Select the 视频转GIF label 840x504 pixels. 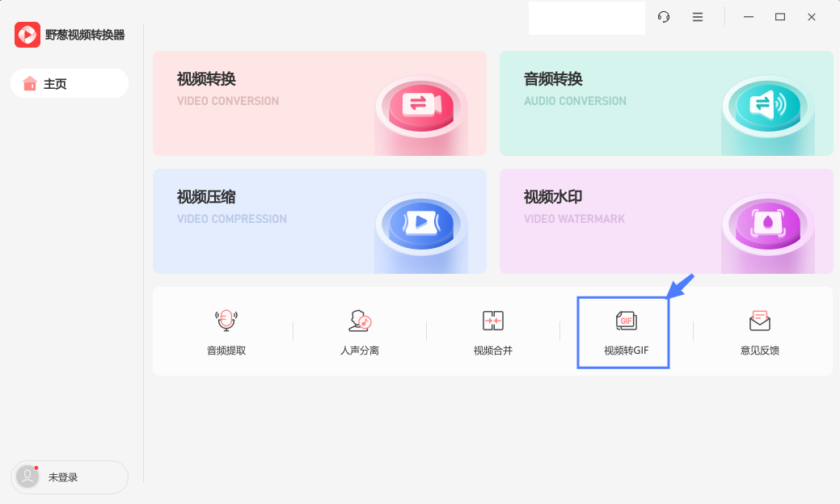pyautogui.click(x=627, y=351)
